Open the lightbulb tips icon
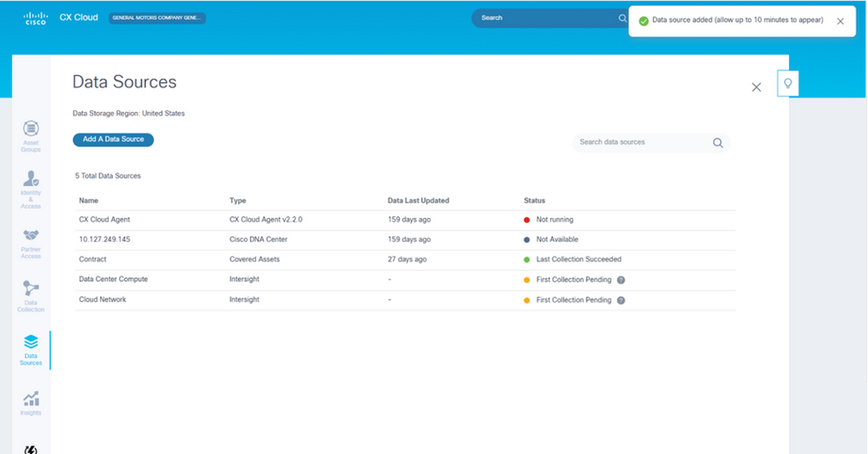The image size is (868, 454). tap(788, 83)
